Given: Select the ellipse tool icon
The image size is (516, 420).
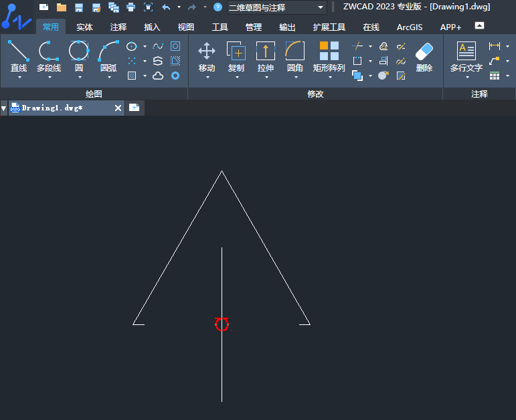Looking at the screenshot, I should (x=132, y=46).
